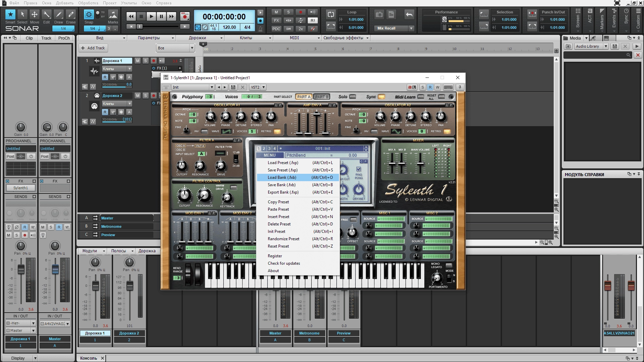Open Клипы dropdown on Дорожка 1
The image size is (644, 362).
(x=117, y=69)
